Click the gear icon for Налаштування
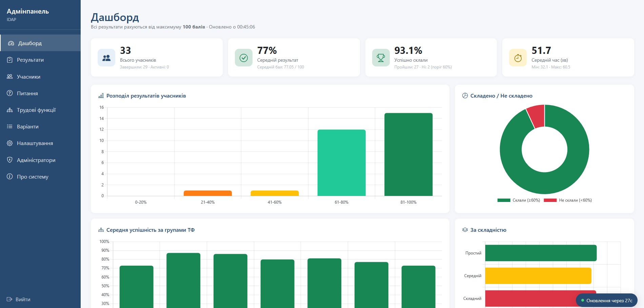The height and width of the screenshot is (308, 644). click(x=10, y=143)
